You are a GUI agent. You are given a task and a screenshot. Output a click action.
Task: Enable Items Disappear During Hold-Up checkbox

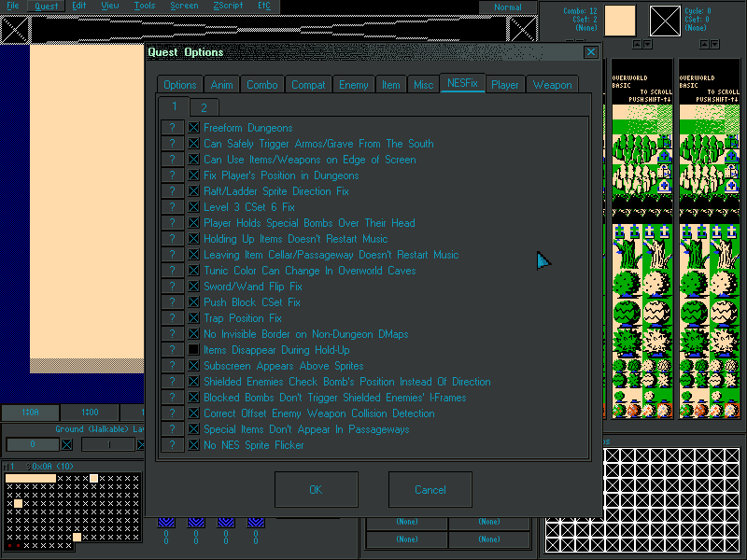point(194,350)
